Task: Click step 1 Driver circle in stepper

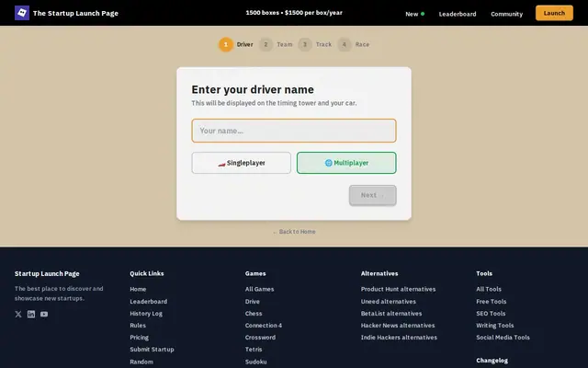Action: pos(226,45)
